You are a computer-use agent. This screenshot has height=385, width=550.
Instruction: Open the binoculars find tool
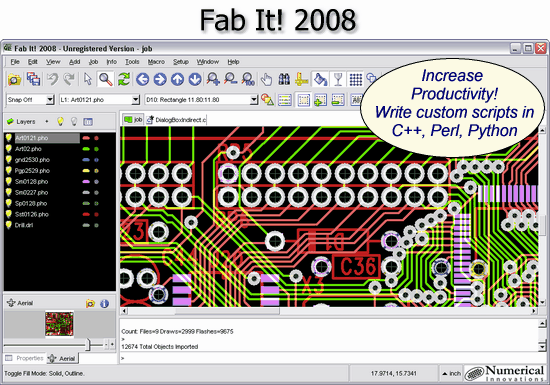(x=284, y=79)
